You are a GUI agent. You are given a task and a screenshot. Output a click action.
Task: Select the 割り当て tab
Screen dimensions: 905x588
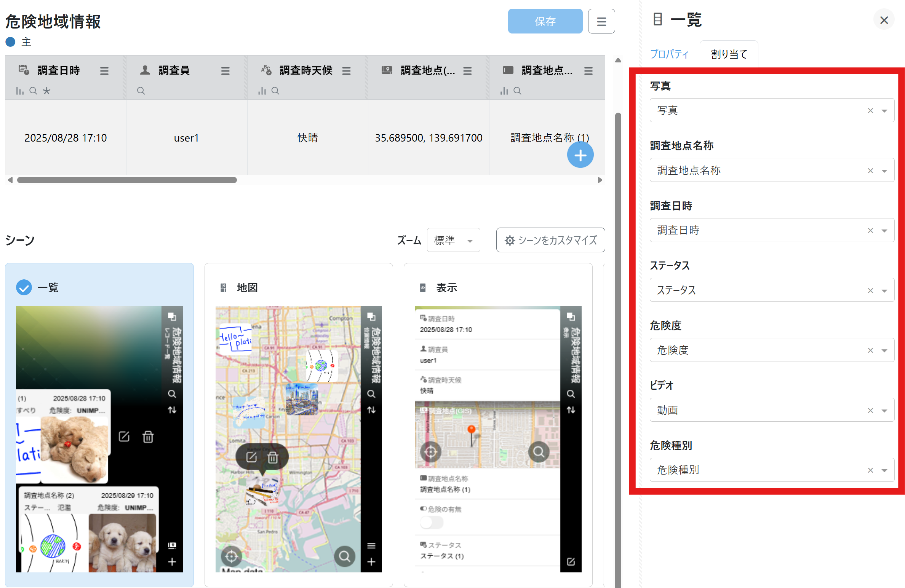coord(729,54)
